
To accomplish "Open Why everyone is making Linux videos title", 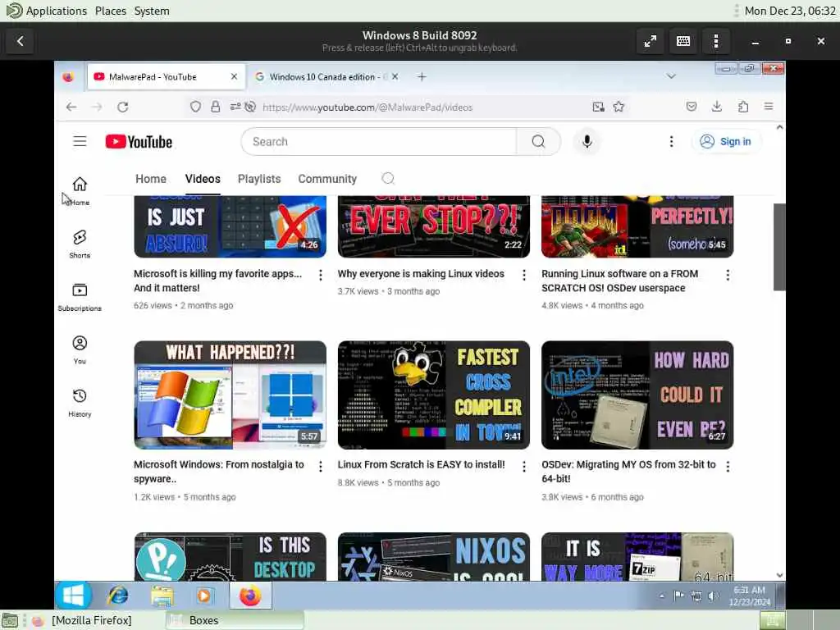I will point(421,274).
